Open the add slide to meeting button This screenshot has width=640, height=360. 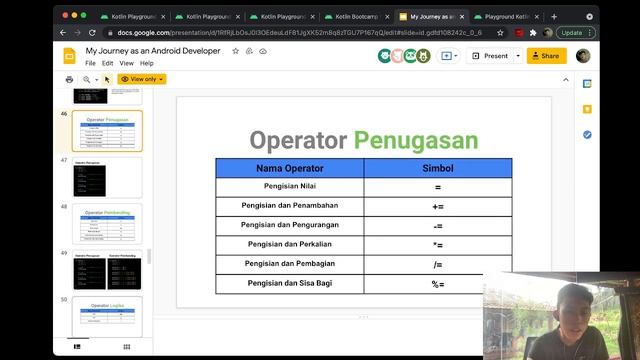point(449,56)
